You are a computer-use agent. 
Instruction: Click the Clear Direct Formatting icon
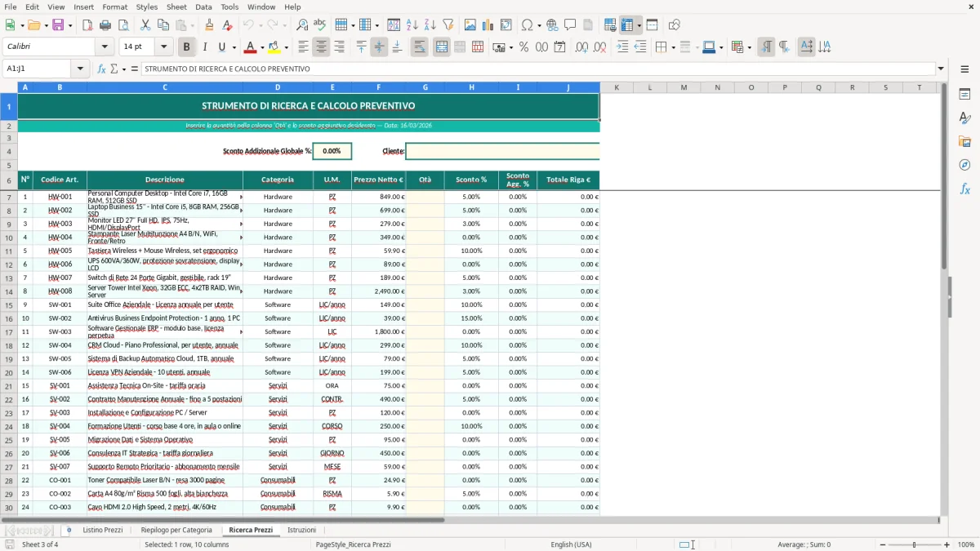[227, 25]
